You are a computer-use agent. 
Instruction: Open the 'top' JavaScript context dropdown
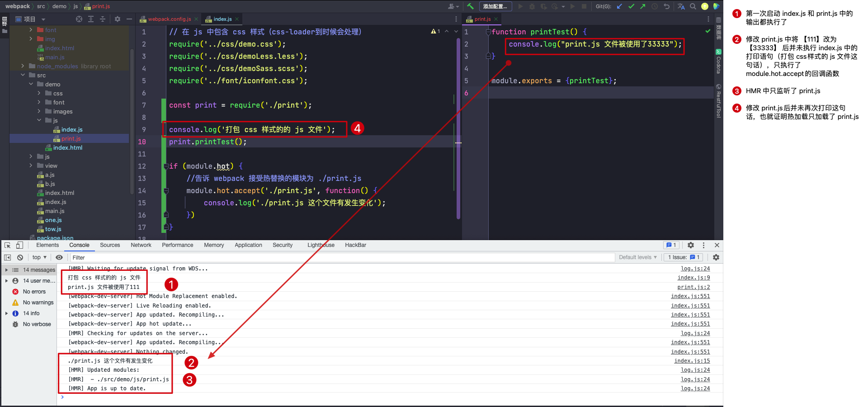[x=39, y=257]
